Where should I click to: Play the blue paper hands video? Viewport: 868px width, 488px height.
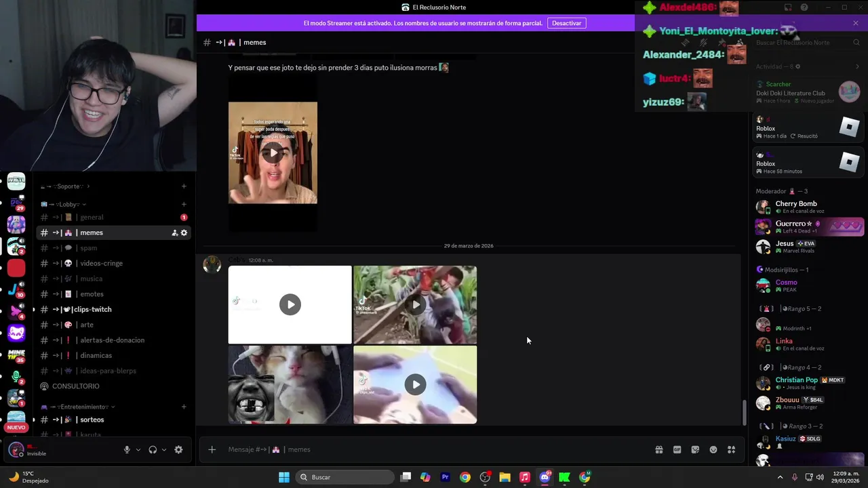(415, 384)
